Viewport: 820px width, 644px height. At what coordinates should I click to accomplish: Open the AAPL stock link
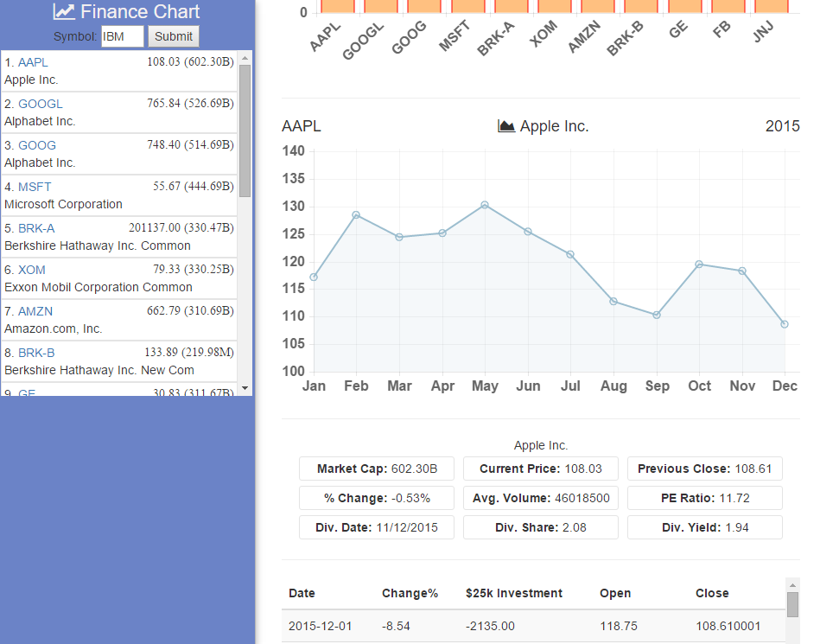[33, 62]
